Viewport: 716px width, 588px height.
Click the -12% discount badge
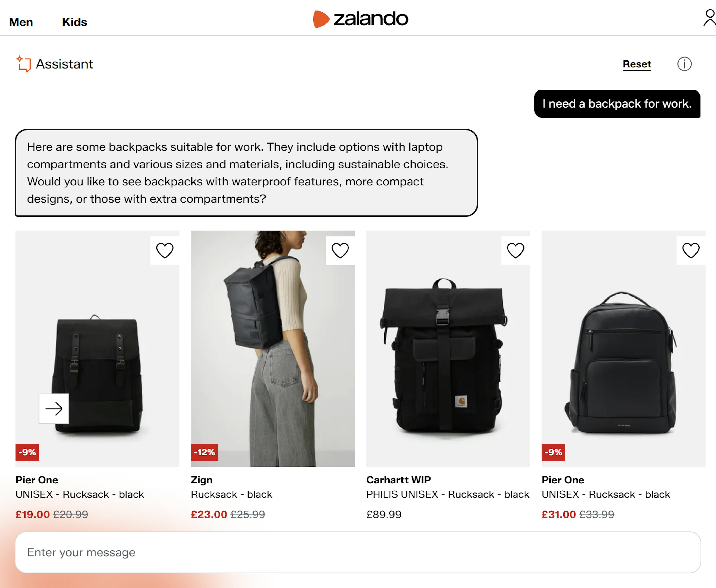204,452
